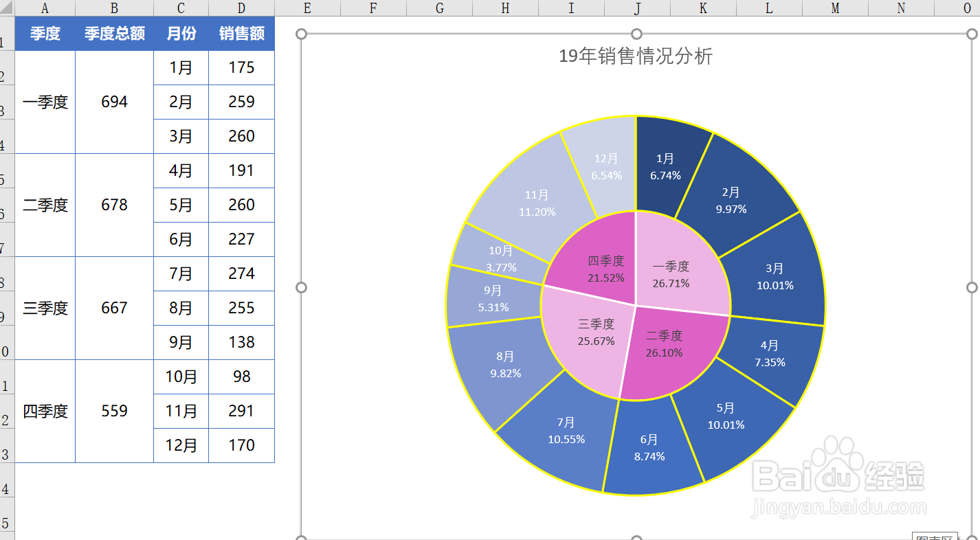Screen dimensions: 980x540
Task: Select quarterly total cell 694
Action: [x=115, y=102]
